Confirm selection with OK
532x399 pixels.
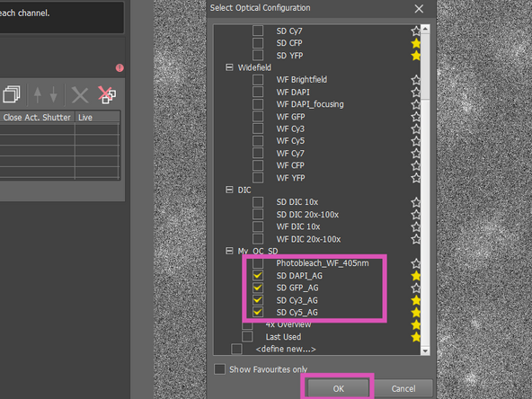(x=338, y=388)
